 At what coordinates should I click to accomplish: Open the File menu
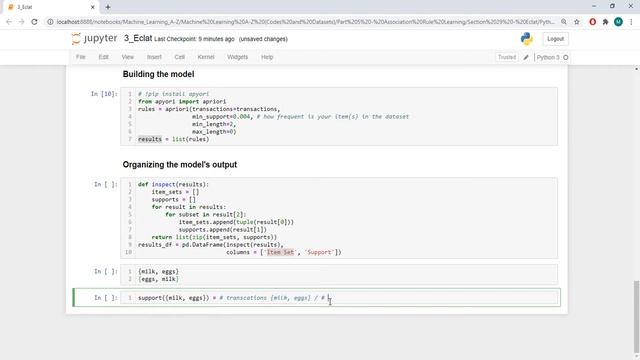81,57
